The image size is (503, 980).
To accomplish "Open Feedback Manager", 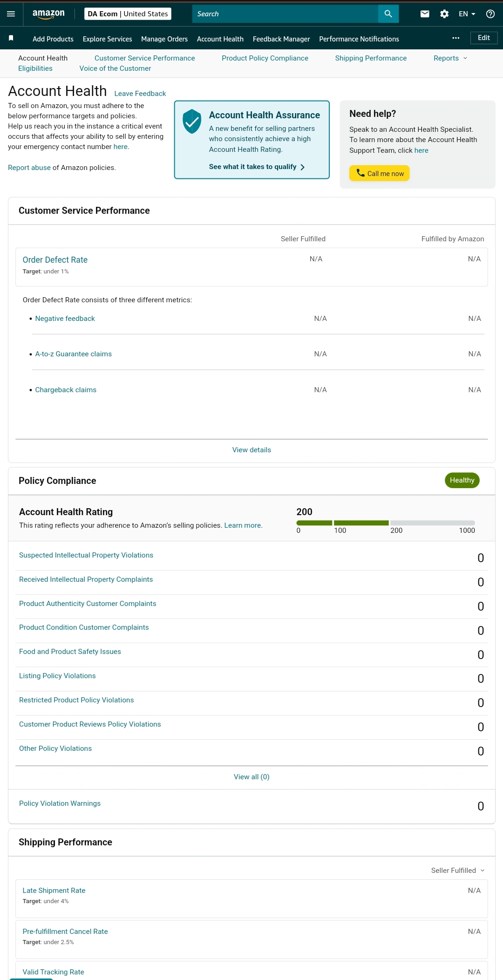I will click(x=281, y=39).
